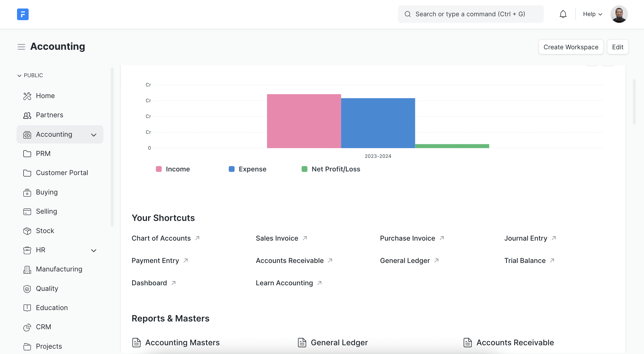Open the user avatar menu

coord(619,14)
